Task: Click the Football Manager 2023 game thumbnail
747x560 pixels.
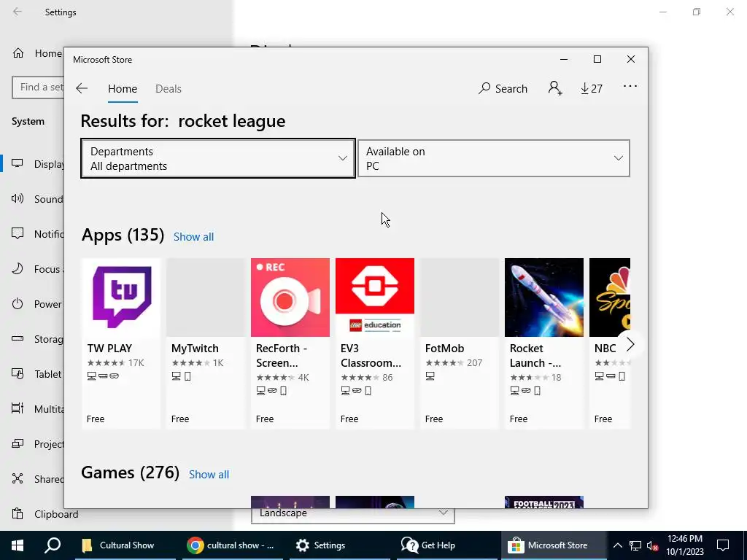Action: coord(544,502)
